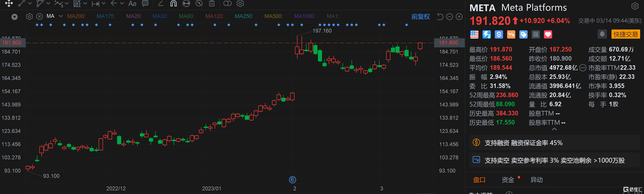Click the US flag market icon

tap(474, 35)
